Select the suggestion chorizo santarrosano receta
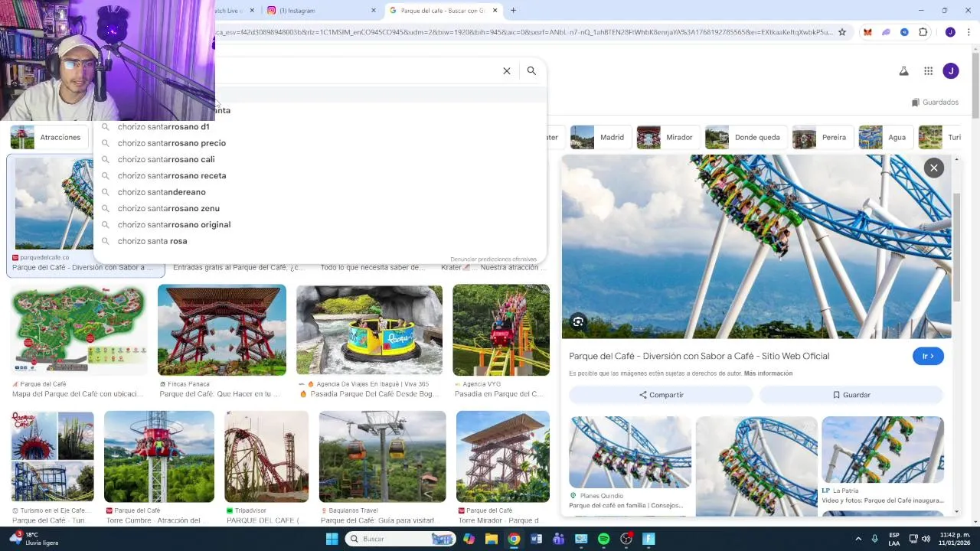980x551 pixels. pos(320,175)
